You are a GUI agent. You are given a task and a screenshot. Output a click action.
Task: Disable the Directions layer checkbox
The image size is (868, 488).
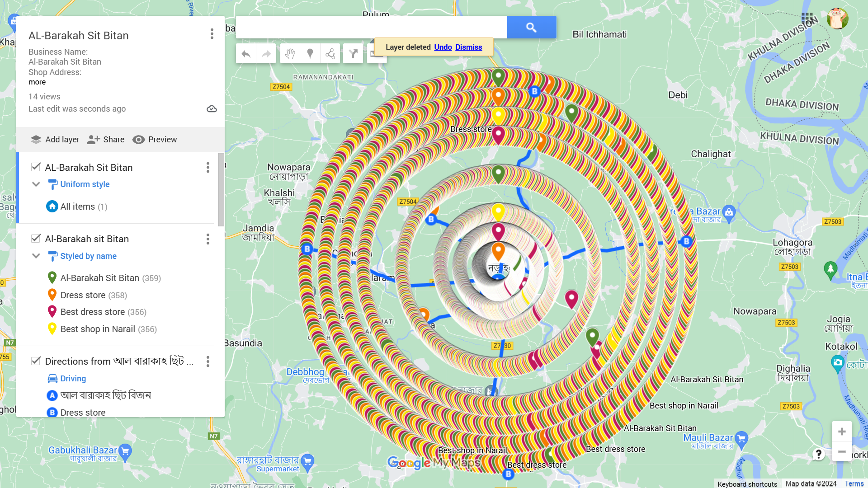point(36,361)
